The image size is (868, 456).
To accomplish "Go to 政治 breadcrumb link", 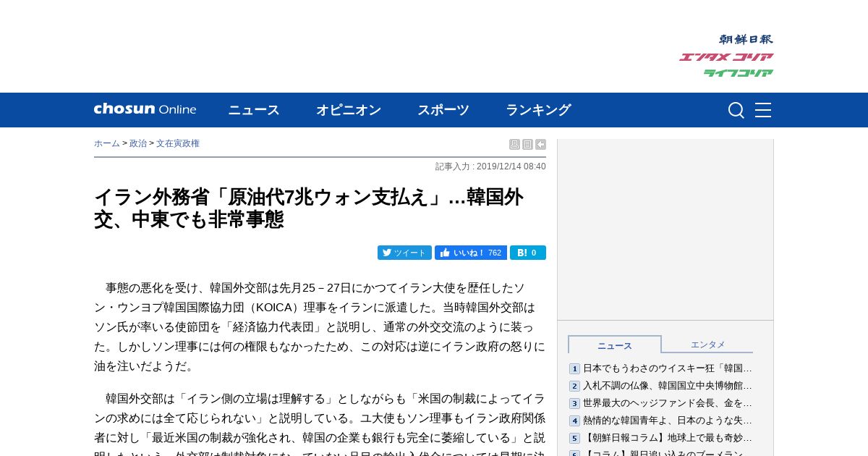I will pos(138,143).
